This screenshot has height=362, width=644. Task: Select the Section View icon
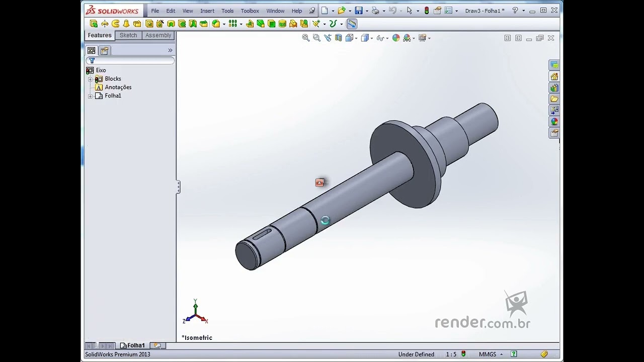339,38
